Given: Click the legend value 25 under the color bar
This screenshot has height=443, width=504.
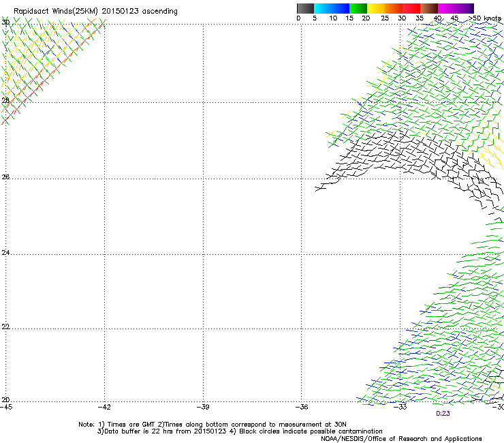Looking at the screenshot, I should pyautogui.click(x=385, y=18).
